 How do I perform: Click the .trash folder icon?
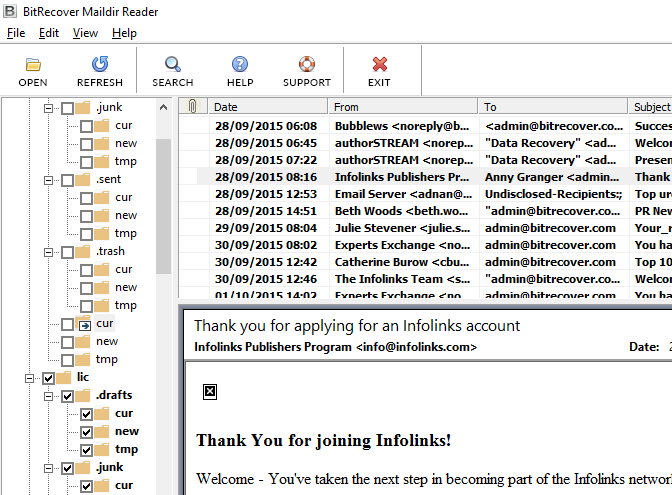point(83,252)
